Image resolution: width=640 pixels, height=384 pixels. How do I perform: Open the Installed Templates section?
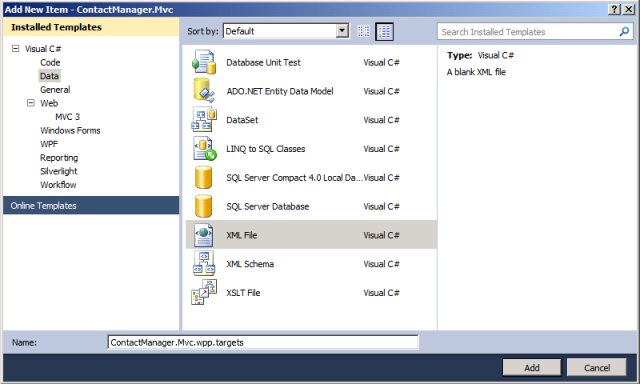point(91,27)
